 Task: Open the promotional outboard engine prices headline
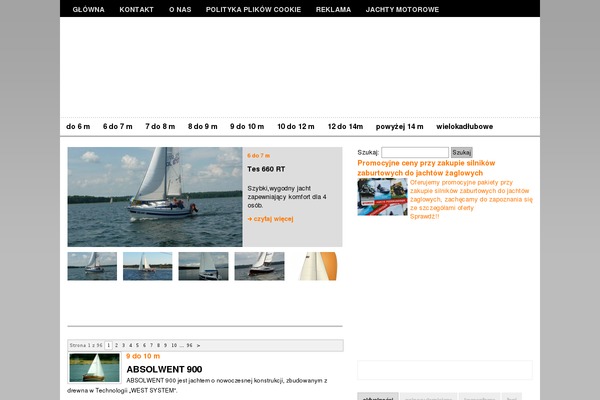tap(426, 168)
